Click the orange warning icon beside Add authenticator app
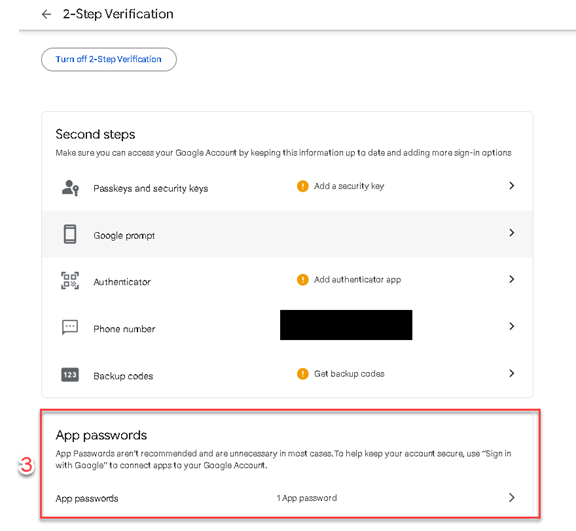The height and width of the screenshot is (531, 576). (303, 280)
